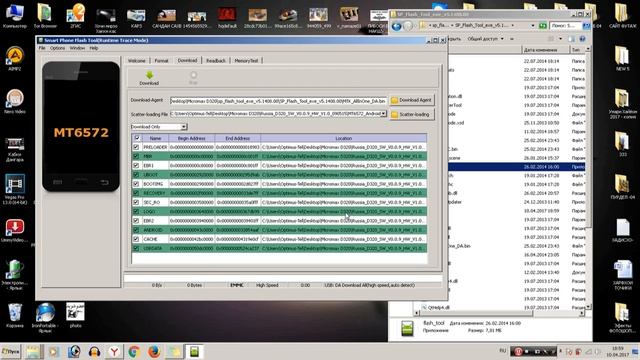Click Explorer forward navigation arrow
The width and height of the screenshot is (640, 360).
click(x=408, y=26)
